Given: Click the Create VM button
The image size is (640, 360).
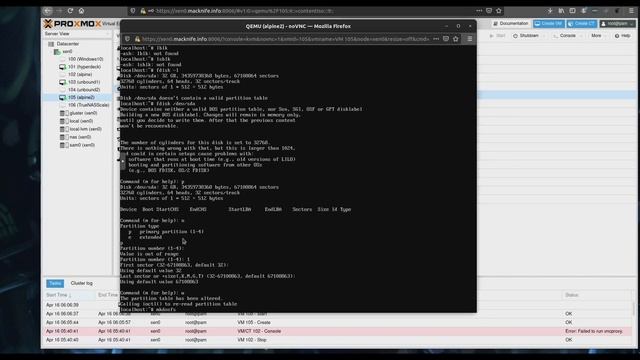Looking at the screenshot, I should [x=548, y=24].
